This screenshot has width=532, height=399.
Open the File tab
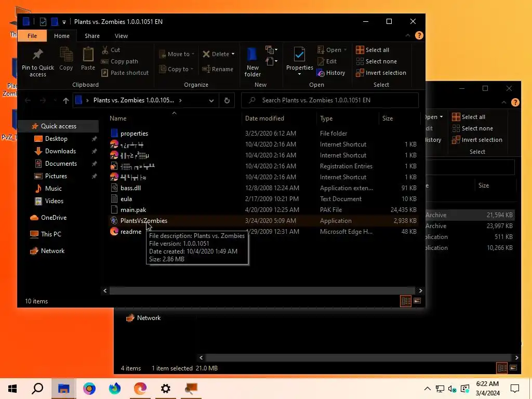(32, 36)
